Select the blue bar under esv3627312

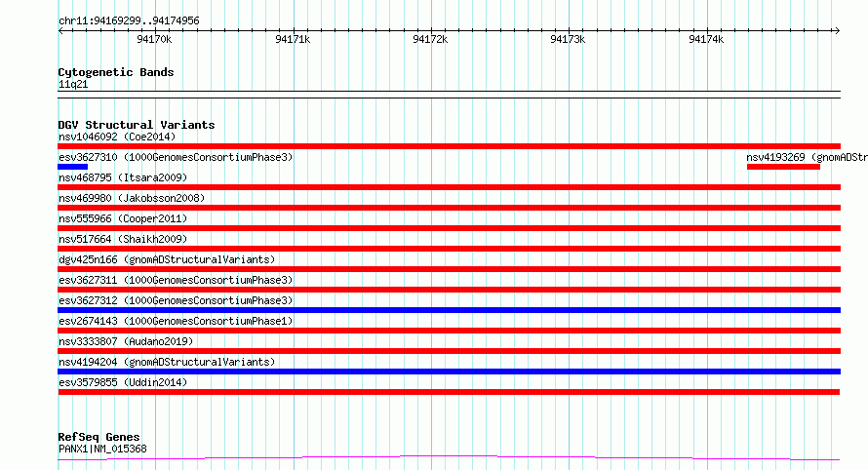click(449, 310)
